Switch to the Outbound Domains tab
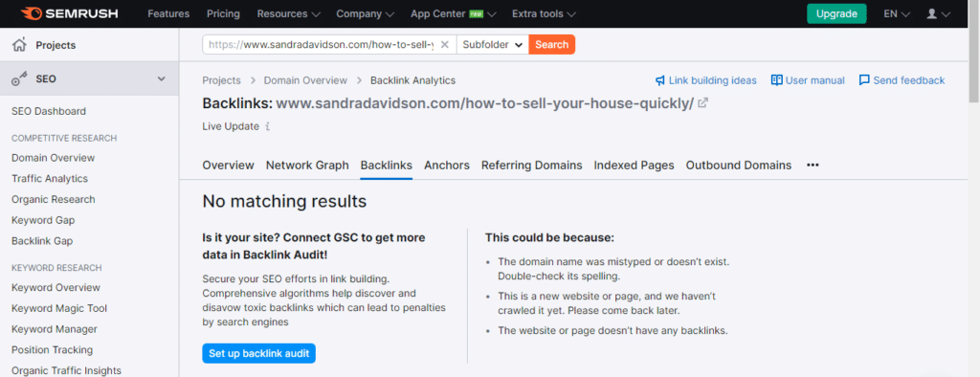 click(739, 165)
